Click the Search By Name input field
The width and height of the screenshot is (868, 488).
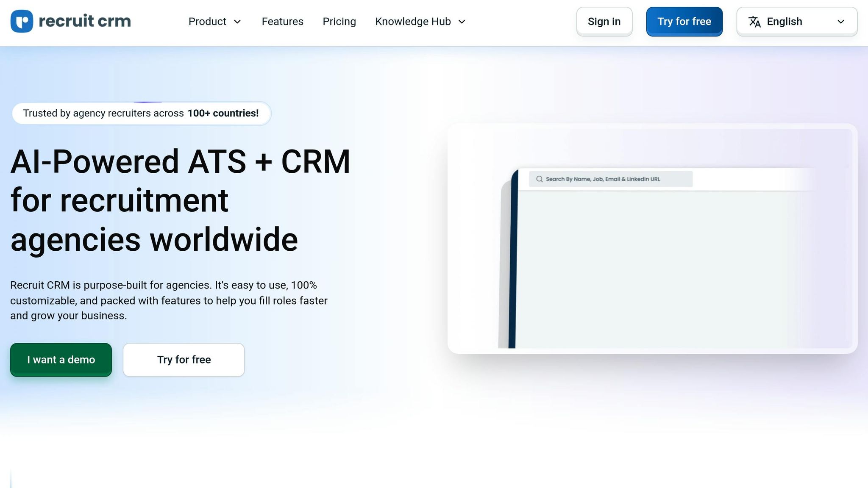pyautogui.click(x=610, y=179)
